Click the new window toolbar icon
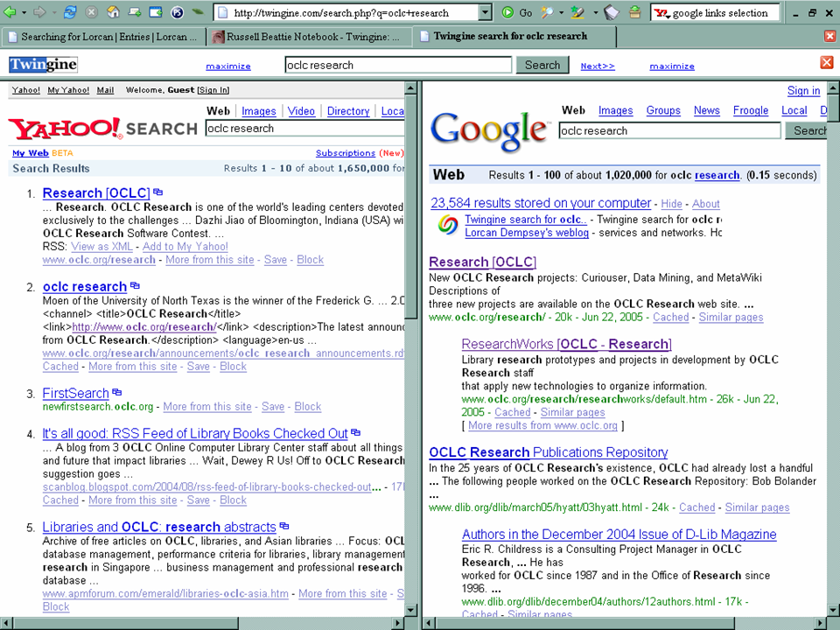This screenshot has width=840, height=630. (x=156, y=11)
